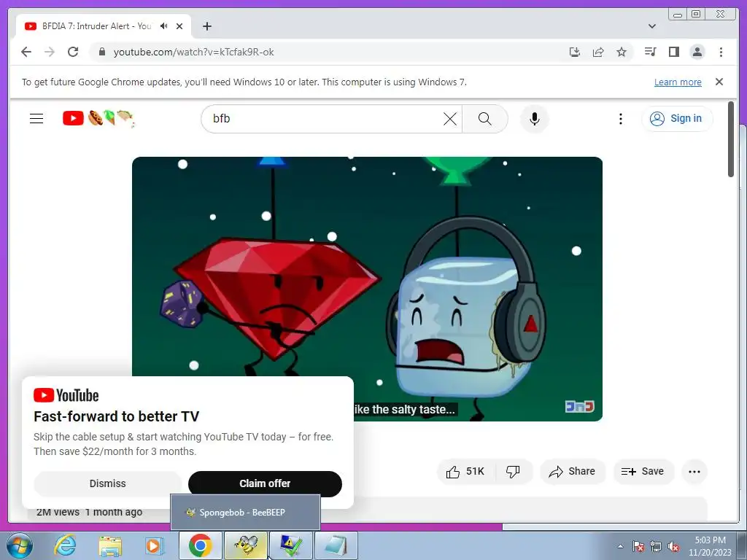Click the BeeBEEP taskbar button

[246, 545]
